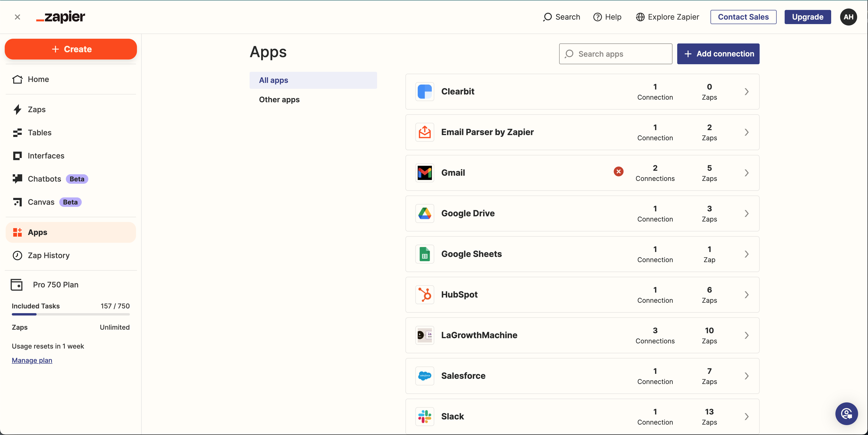Open the AH account avatar menu
Screen dimensions: 868x435
pos(848,17)
